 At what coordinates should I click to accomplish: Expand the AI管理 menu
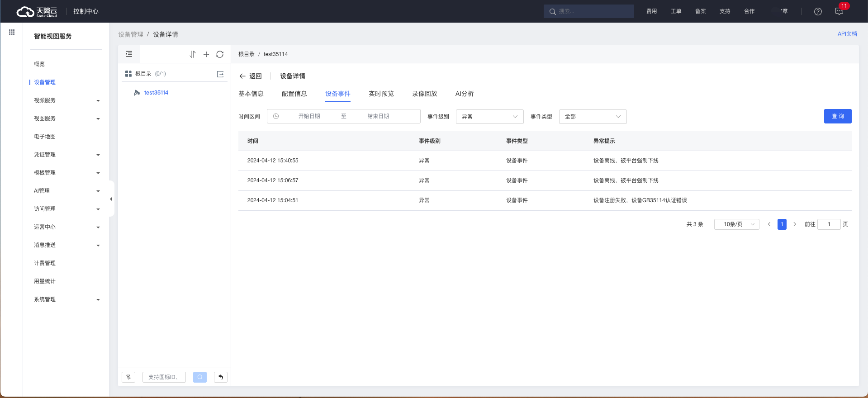pos(67,191)
